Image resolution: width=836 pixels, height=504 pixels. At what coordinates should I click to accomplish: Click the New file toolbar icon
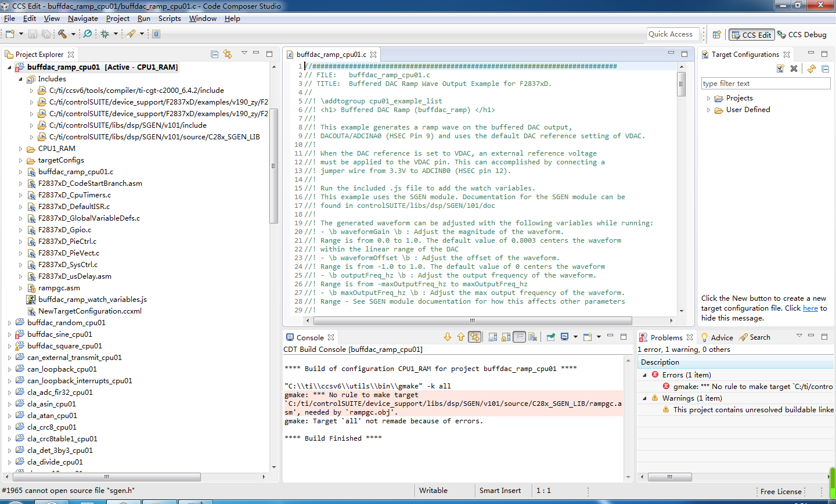pos(10,34)
